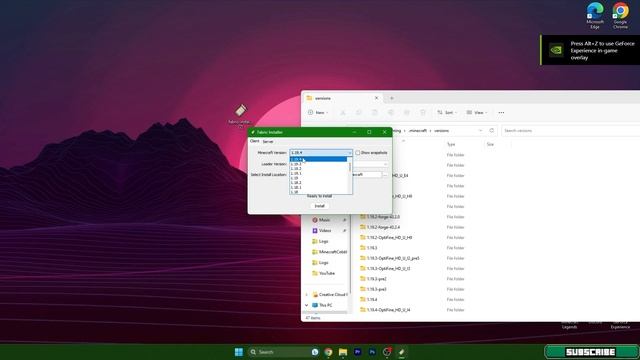Image resolution: width=640 pixels, height=360 pixels.
Task: Switch to the Server tab
Action: tap(268, 142)
